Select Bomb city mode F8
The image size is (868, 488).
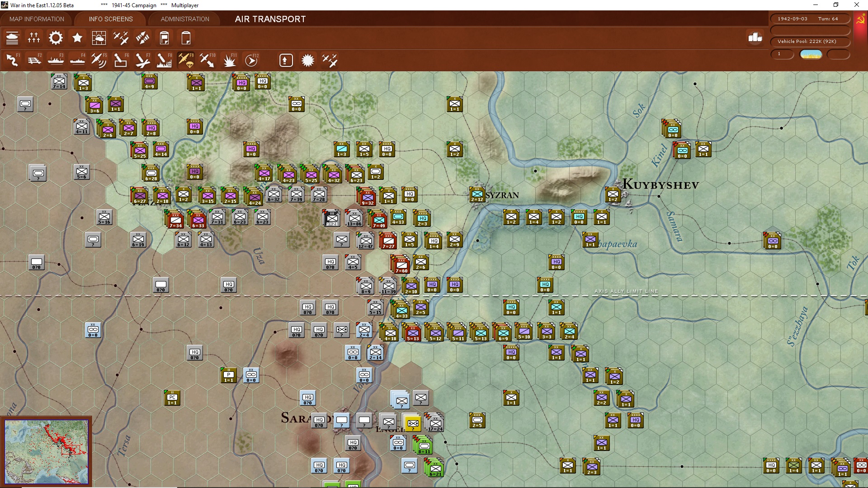pos(164,60)
